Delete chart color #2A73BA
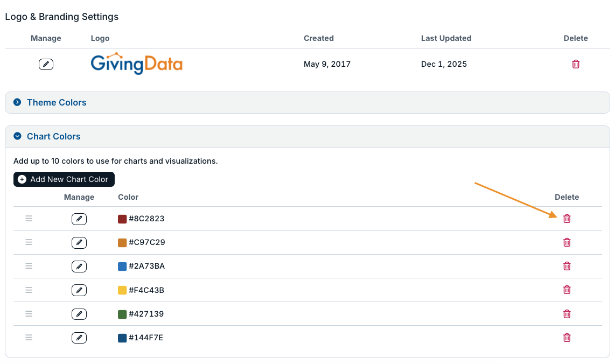 pos(567,267)
